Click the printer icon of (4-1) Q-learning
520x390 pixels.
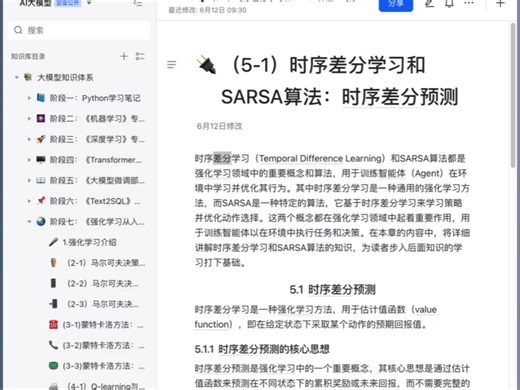coord(53,387)
